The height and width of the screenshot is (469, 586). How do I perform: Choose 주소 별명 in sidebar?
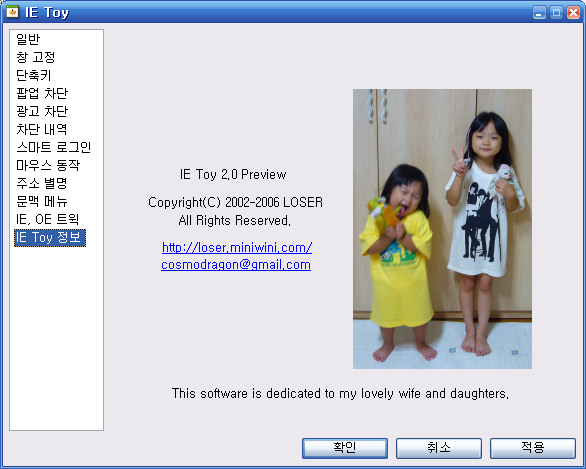41,183
